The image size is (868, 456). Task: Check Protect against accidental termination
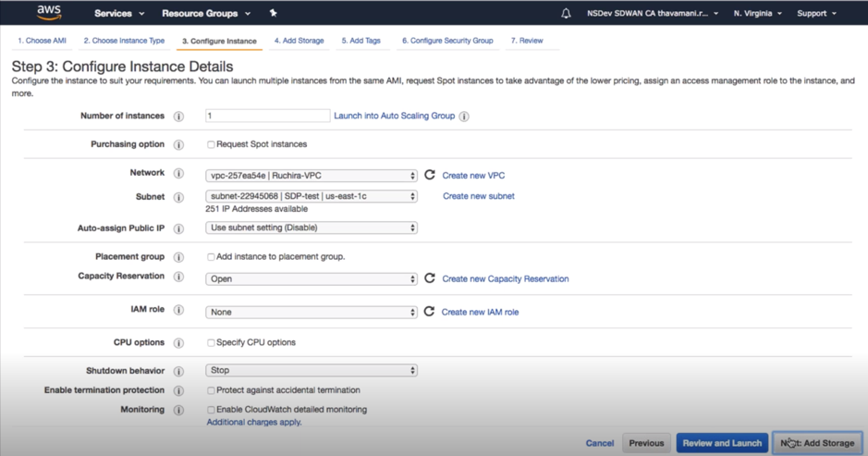pos(211,390)
